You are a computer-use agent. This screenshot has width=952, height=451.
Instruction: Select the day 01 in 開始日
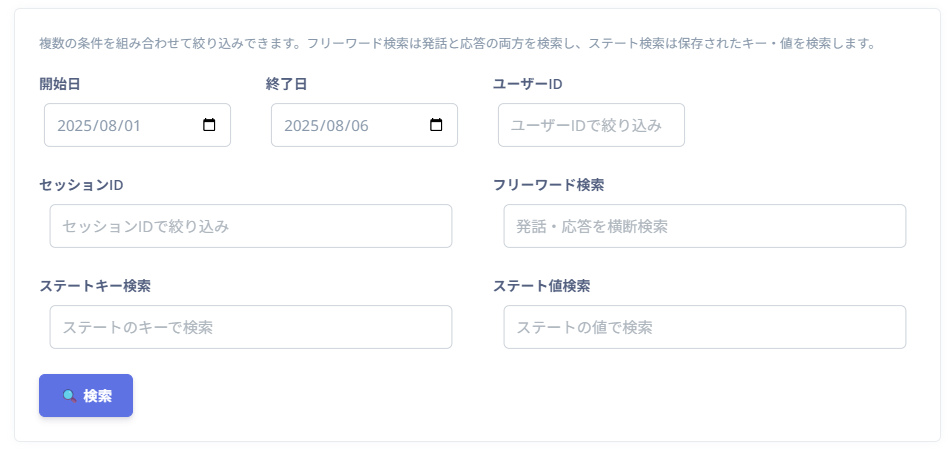coord(131,126)
